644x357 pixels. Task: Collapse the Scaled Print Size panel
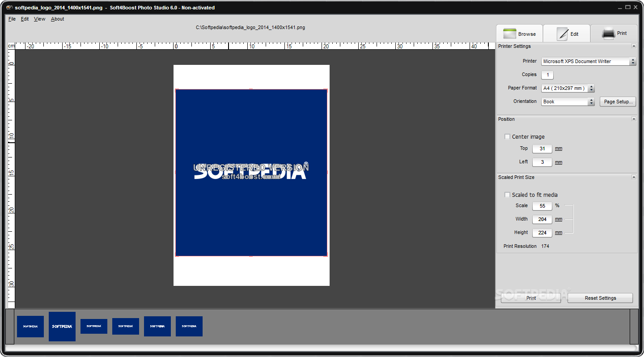(x=634, y=177)
